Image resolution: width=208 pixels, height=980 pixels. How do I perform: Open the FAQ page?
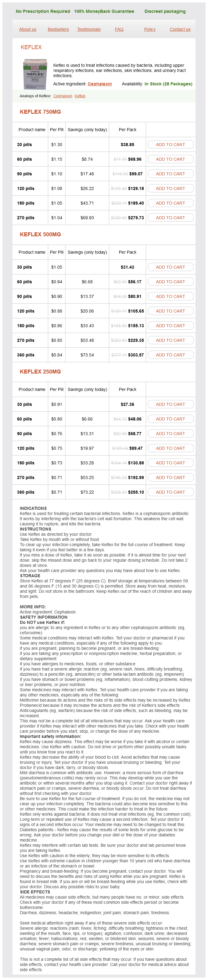tap(119, 29)
